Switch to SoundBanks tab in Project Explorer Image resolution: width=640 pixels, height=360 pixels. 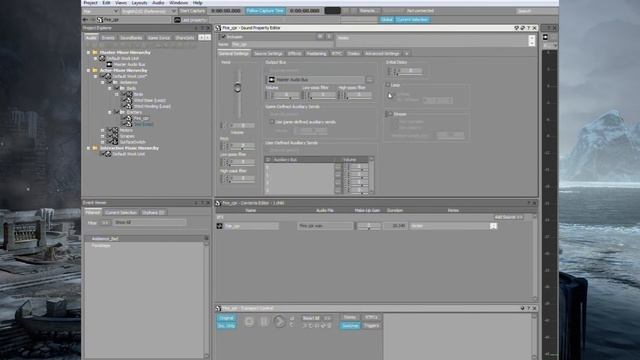click(131, 38)
